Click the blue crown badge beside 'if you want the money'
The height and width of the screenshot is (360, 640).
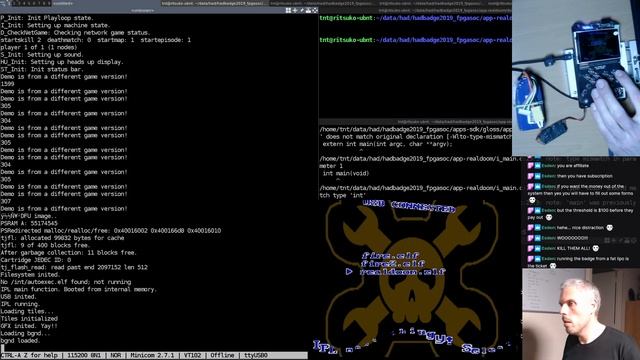[538, 187]
